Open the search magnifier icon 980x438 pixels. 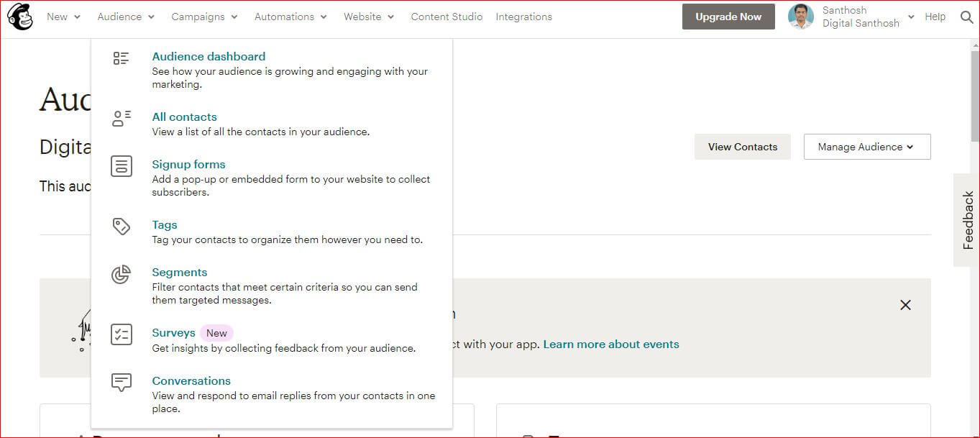point(966,17)
